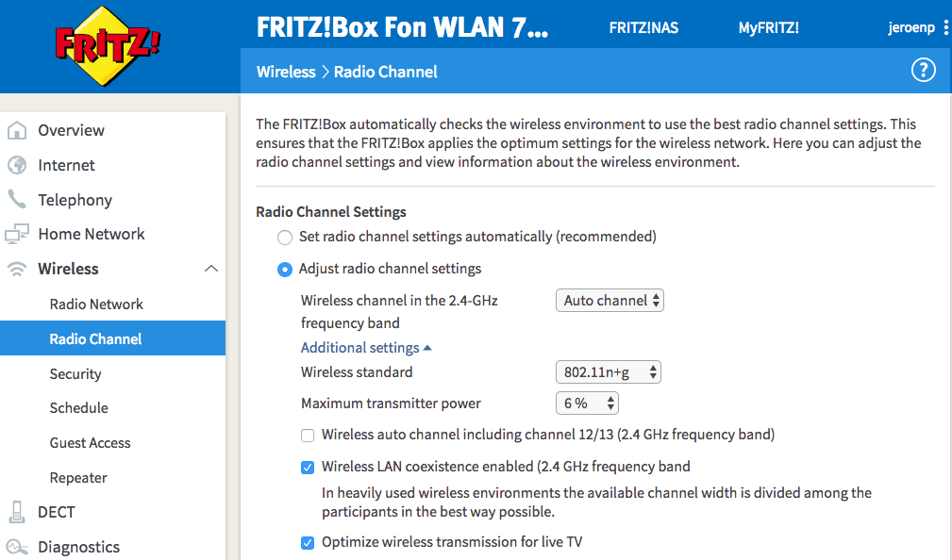Click the Diagnostics icon
This screenshot has height=560, width=952.
[x=17, y=547]
